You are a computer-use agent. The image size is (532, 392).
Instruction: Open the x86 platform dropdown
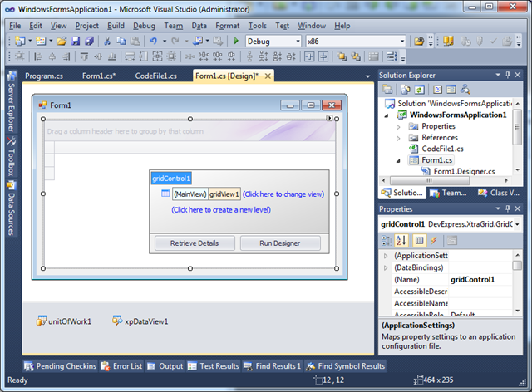(x=402, y=42)
